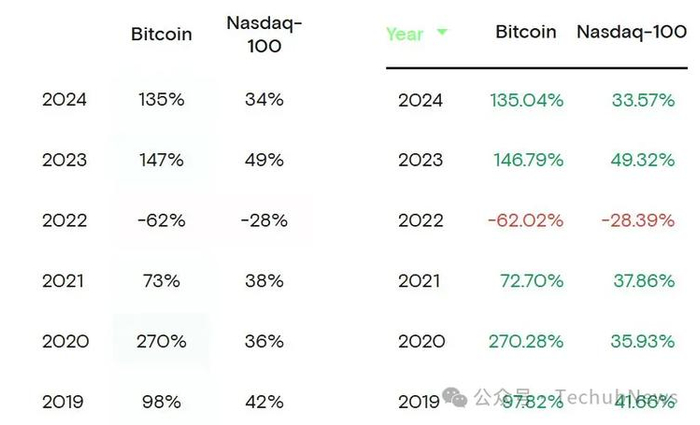700x425 pixels.
Task: Click the Bitcoin header in the left table
Action: coord(161,34)
